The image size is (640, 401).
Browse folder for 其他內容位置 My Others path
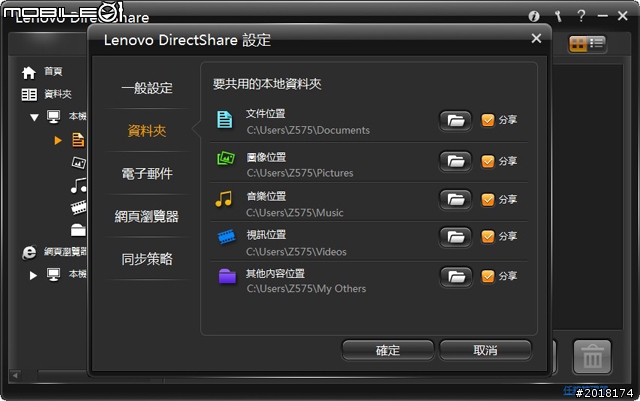[x=456, y=277]
